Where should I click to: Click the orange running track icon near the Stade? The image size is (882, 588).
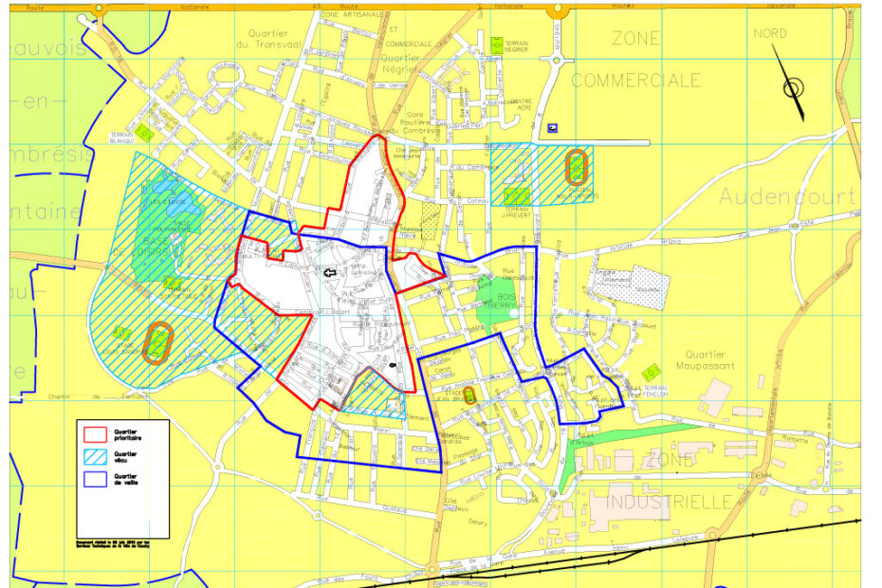(x=158, y=344)
